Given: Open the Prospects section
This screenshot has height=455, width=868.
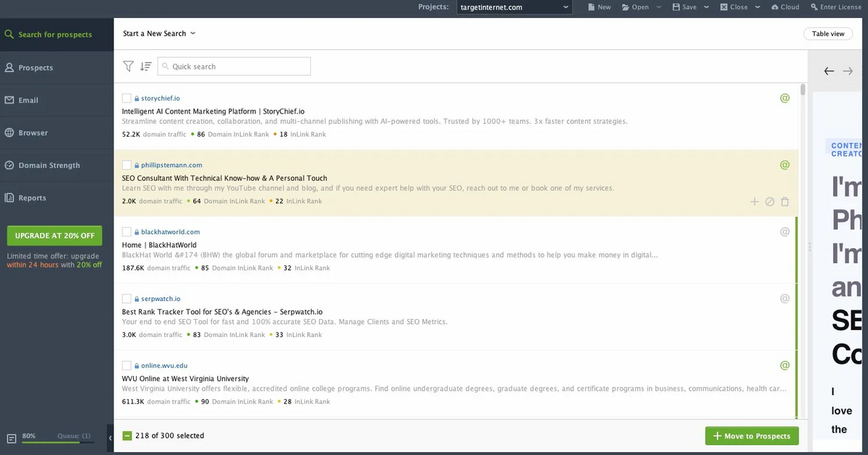Looking at the screenshot, I should pyautogui.click(x=56, y=67).
